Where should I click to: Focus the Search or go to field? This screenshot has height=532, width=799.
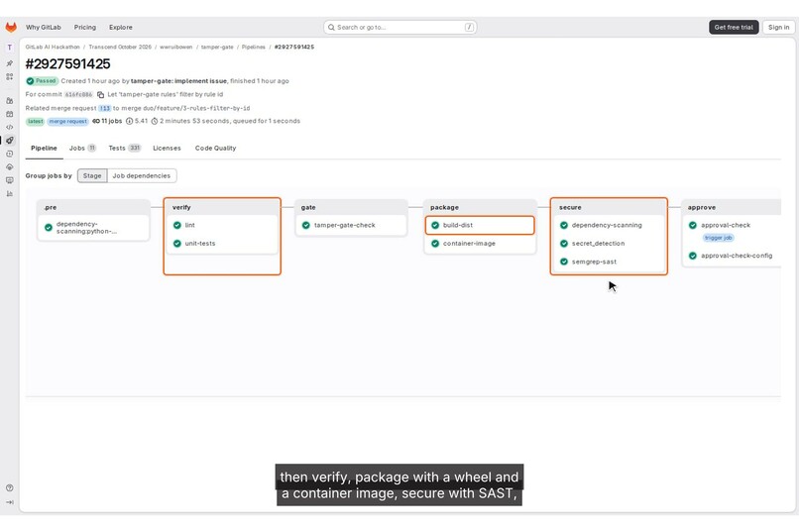tap(400, 27)
